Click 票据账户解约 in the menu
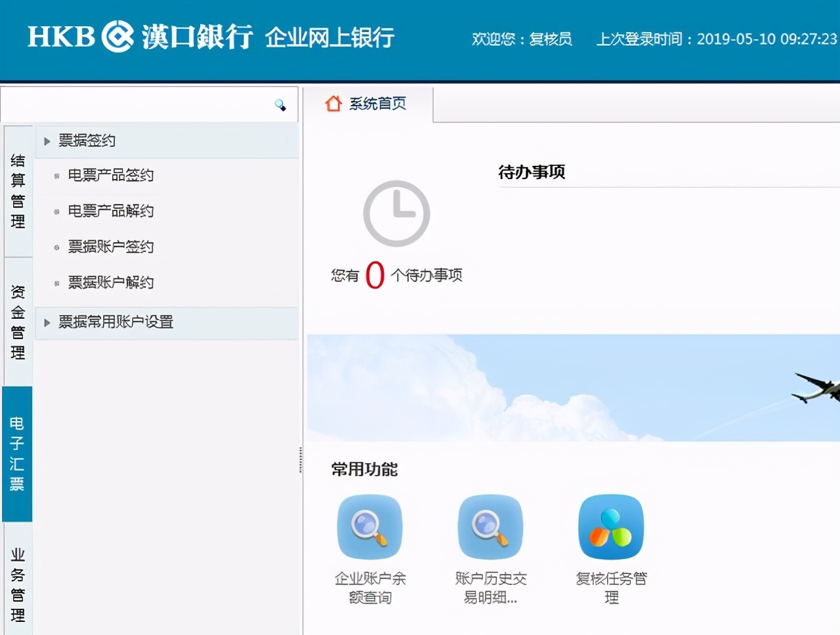Viewport: 840px width, 635px height. (112, 282)
